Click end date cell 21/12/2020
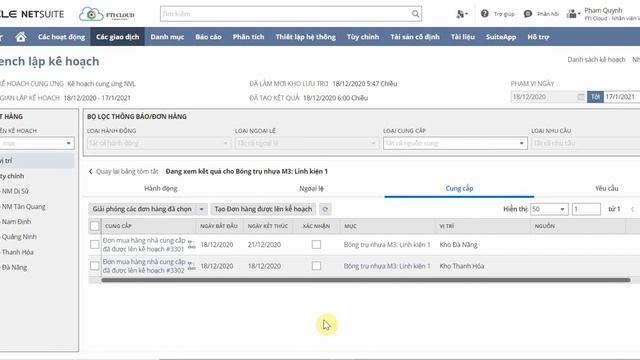The width and height of the screenshot is (640, 360). [264, 244]
